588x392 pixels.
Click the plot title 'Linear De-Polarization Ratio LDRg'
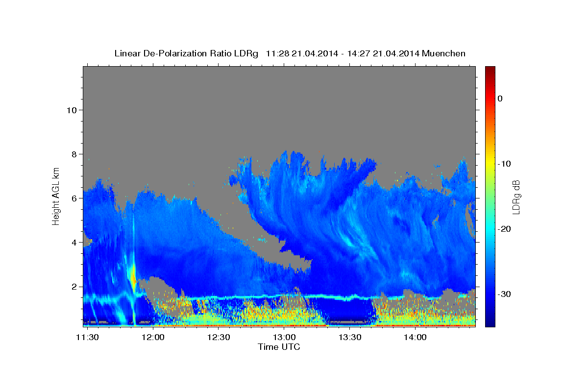pyautogui.click(x=186, y=53)
